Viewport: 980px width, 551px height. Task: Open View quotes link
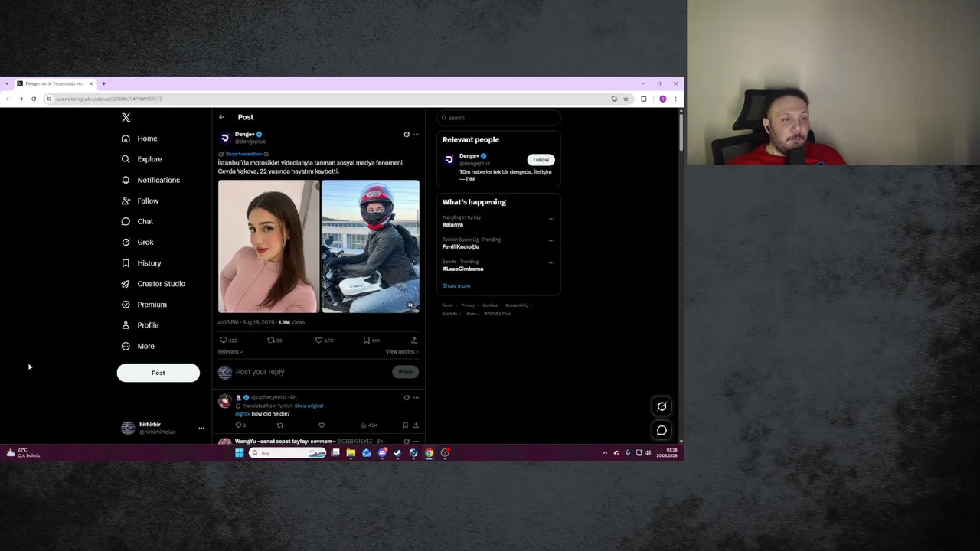click(402, 352)
